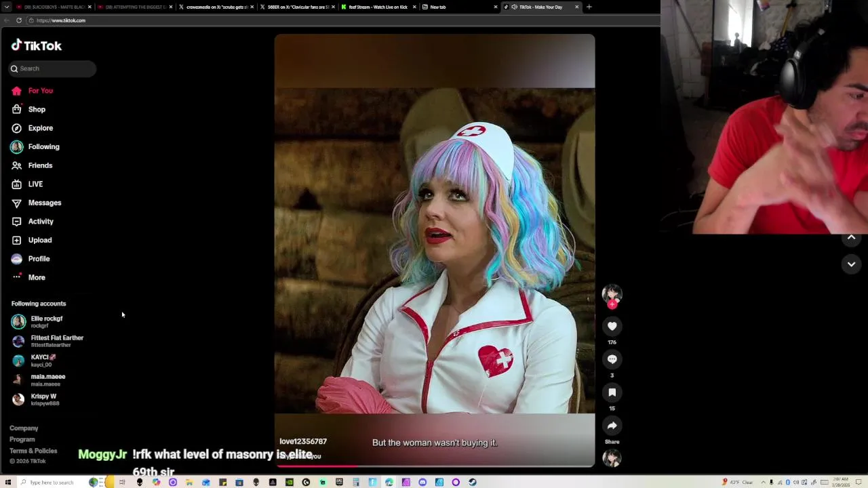Follow creator with red plus button
Image resolution: width=868 pixels, height=488 pixels.
click(612, 305)
